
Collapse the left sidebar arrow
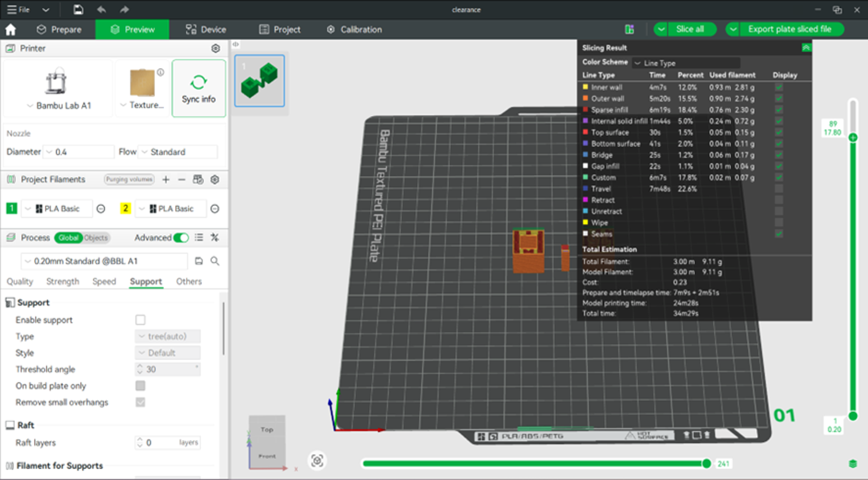(235, 44)
